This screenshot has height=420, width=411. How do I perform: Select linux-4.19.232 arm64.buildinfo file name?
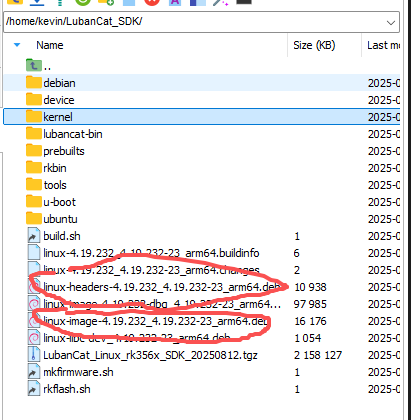[151, 253]
